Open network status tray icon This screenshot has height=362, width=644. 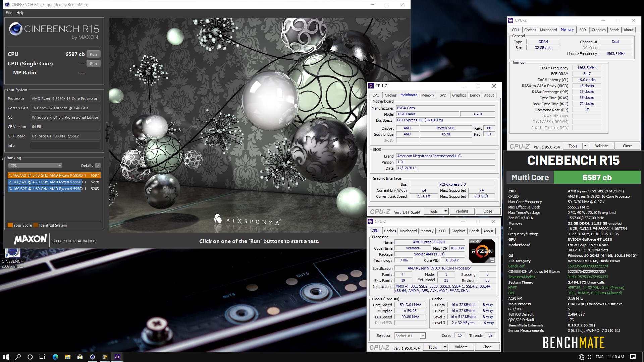click(x=582, y=357)
